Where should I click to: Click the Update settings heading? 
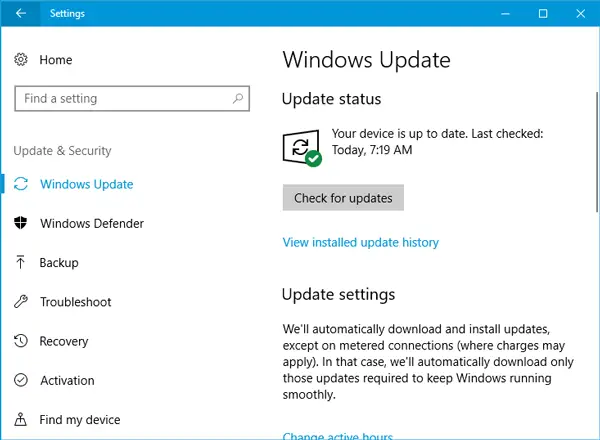click(338, 295)
